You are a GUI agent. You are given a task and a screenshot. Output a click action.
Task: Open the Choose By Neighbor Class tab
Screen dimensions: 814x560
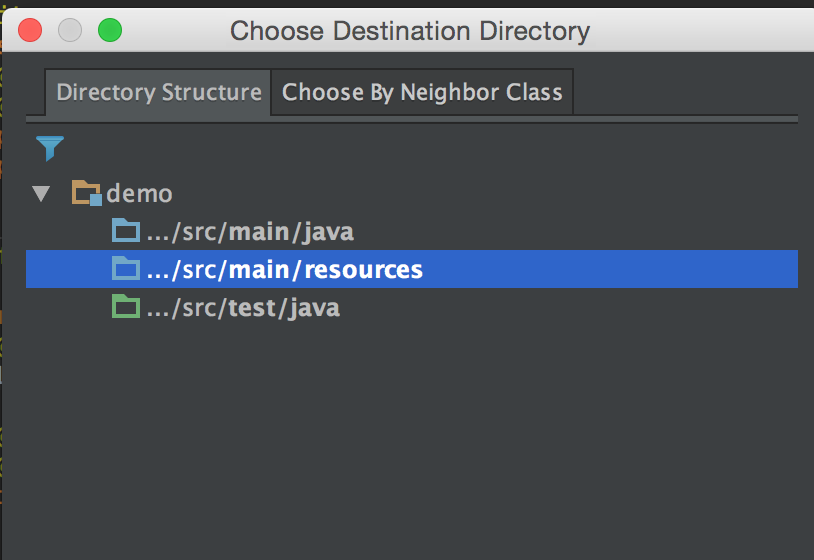click(x=422, y=93)
